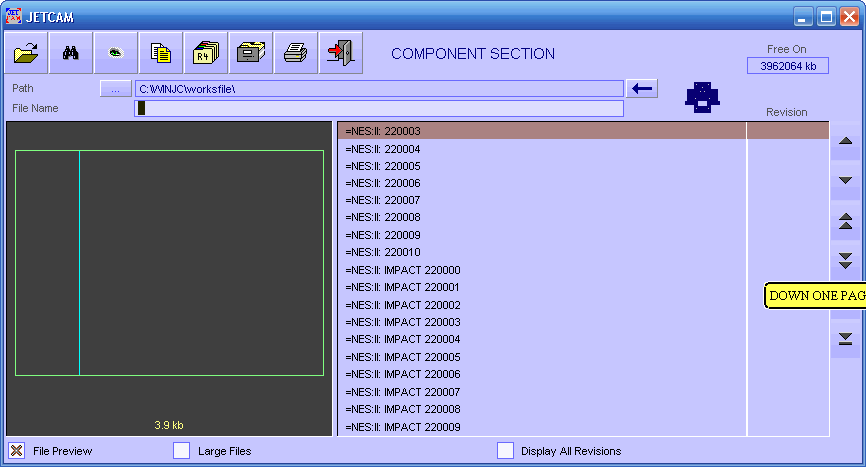This screenshot has width=866, height=467.
Task: Open the R4 file stack icon
Action: coord(206,53)
